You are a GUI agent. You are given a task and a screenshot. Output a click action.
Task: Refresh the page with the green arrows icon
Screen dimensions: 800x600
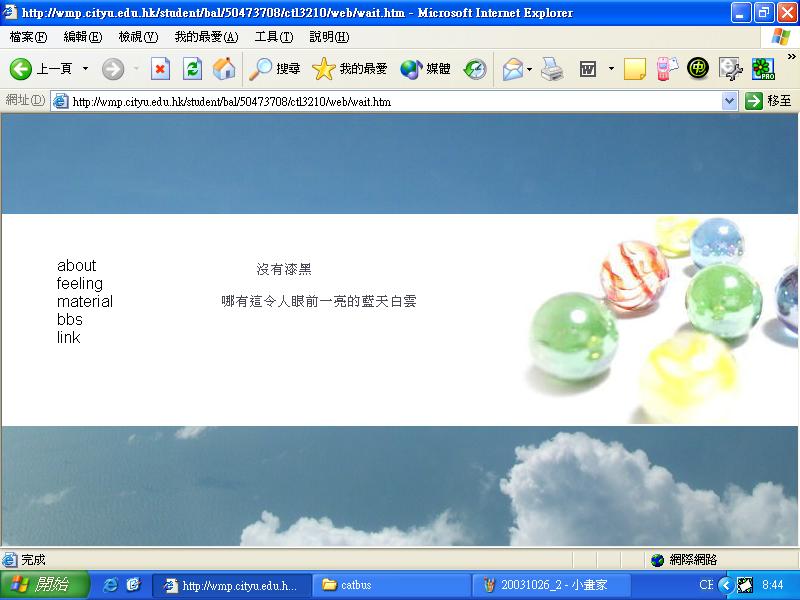coord(192,69)
